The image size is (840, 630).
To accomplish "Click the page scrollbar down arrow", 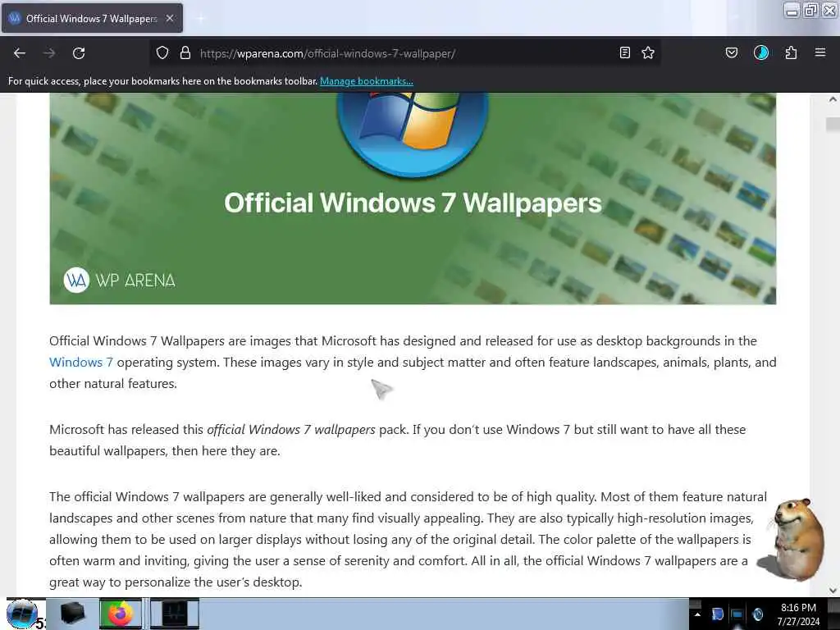I will (x=833, y=591).
